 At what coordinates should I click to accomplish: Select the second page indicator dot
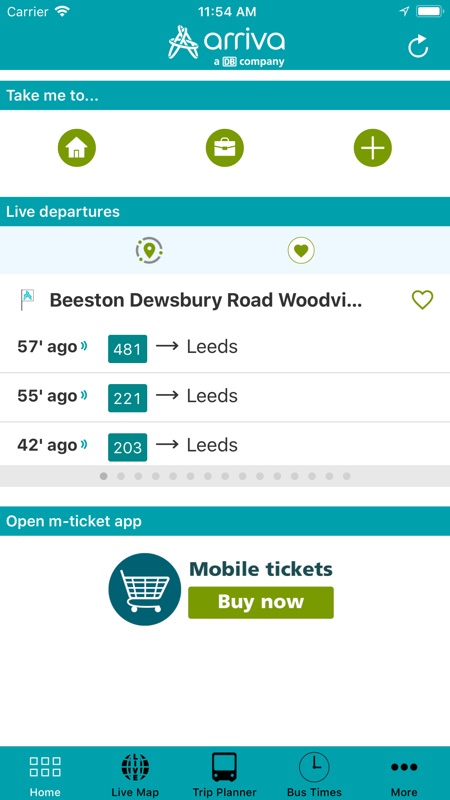click(121, 476)
